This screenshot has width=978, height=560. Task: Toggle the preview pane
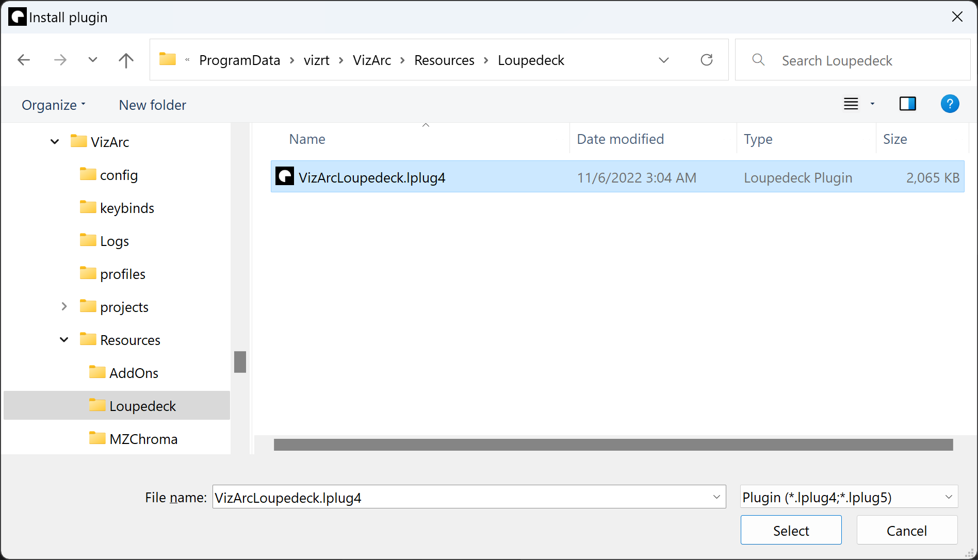tap(908, 104)
